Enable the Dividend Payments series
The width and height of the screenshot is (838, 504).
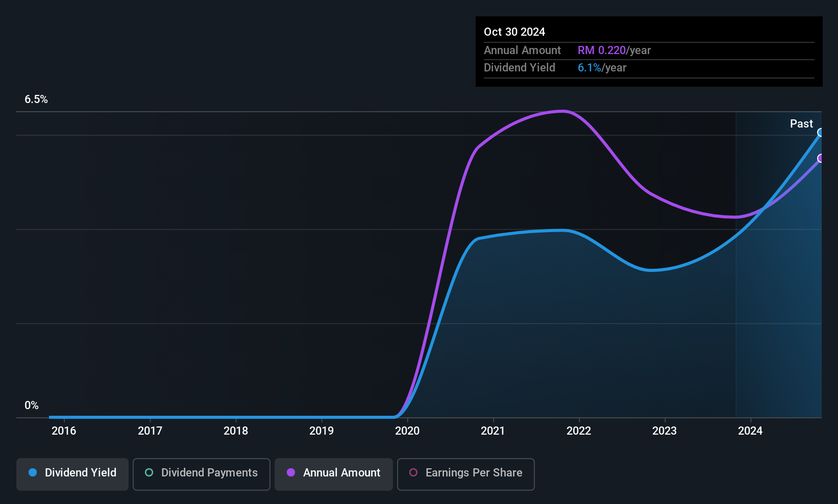(x=201, y=473)
